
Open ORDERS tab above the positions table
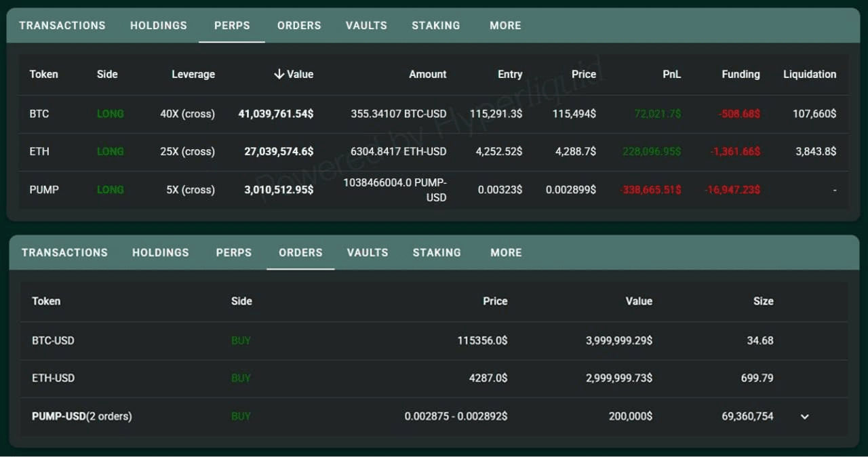[299, 26]
